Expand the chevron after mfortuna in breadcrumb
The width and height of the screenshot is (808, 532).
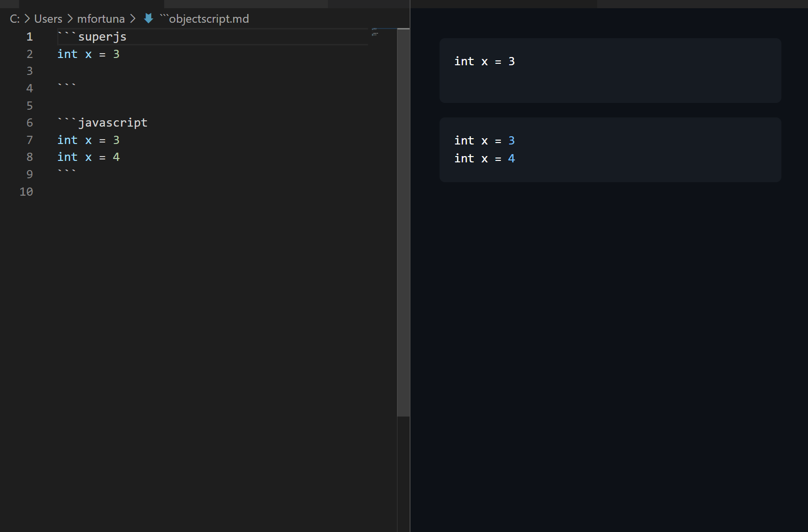pyautogui.click(x=133, y=19)
